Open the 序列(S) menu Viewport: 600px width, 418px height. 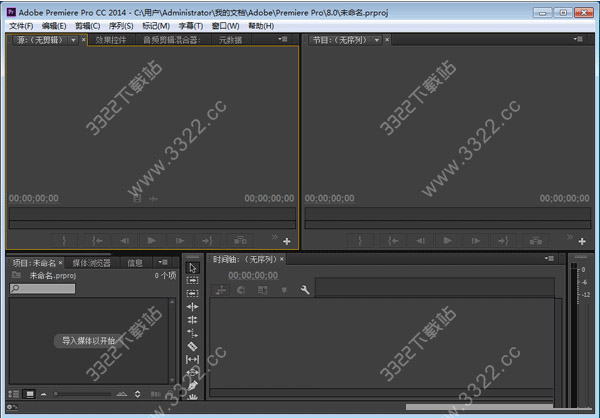(121, 26)
